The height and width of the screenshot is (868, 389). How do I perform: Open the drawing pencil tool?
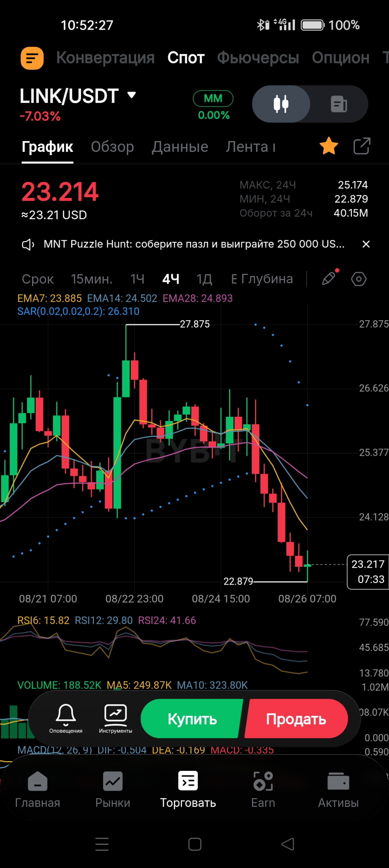tap(329, 279)
